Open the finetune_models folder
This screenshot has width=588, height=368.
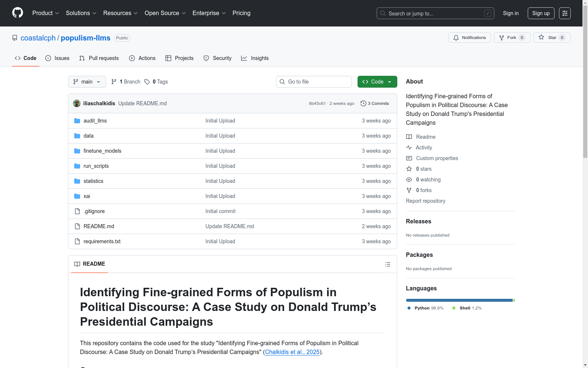click(102, 151)
